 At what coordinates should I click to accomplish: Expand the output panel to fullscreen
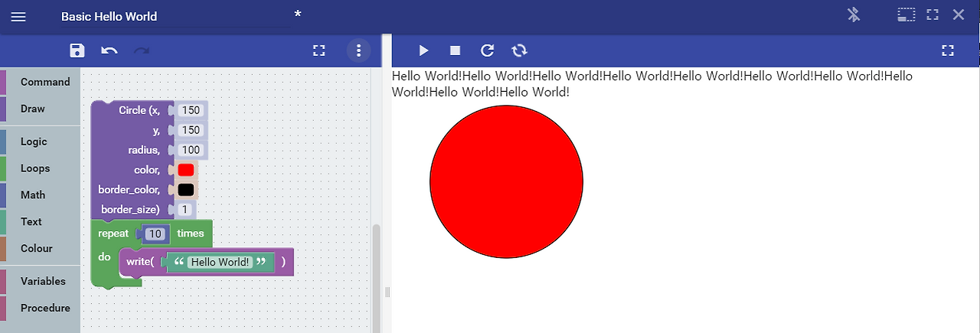tap(948, 51)
